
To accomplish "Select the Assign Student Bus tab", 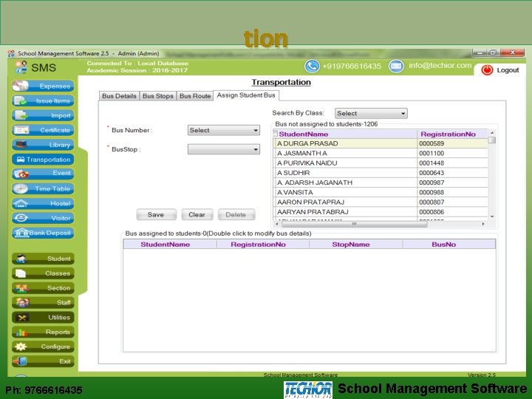I will click(x=246, y=95).
